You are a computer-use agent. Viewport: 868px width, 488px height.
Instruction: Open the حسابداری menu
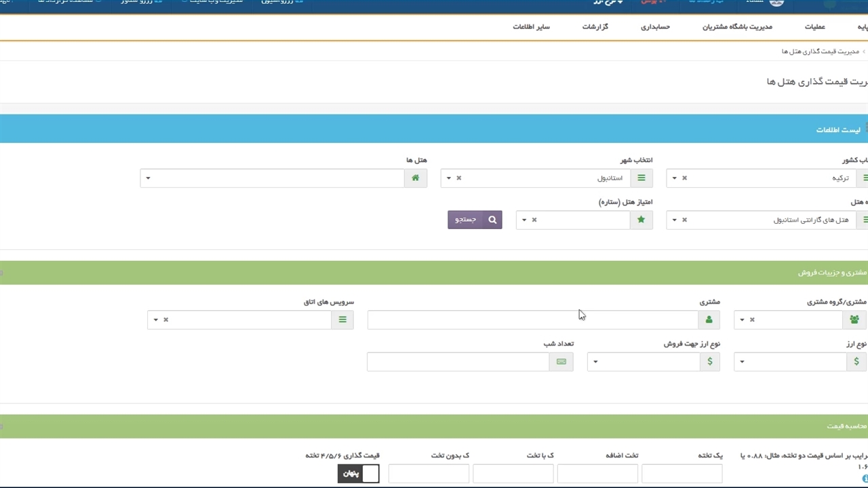point(655,27)
